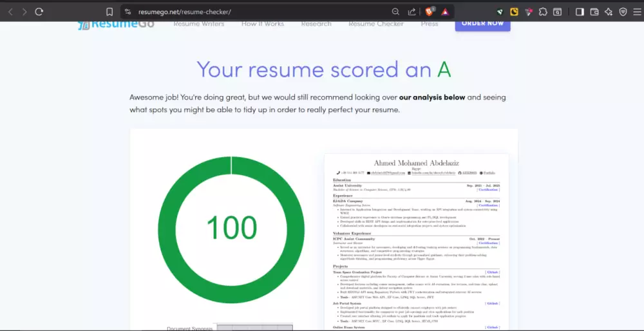The height and width of the screenshot is (331, 644).
Task: Click the Certification link beside Assiut University
Action: coord(489,190)
